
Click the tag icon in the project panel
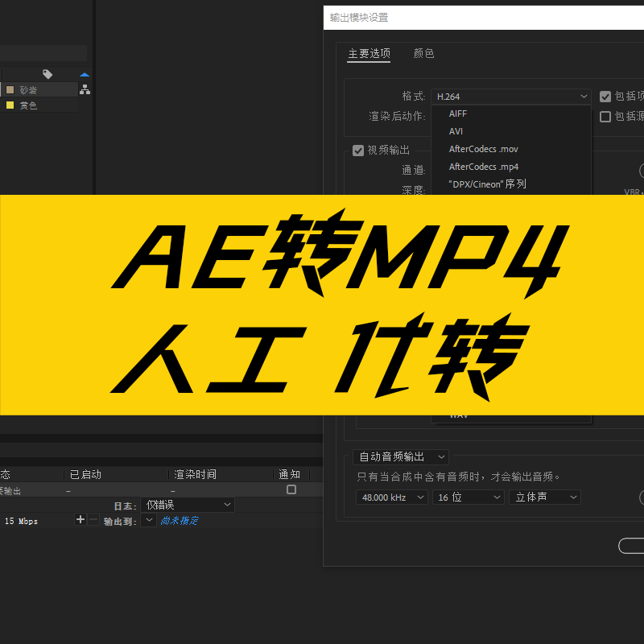tap(47, 73)
